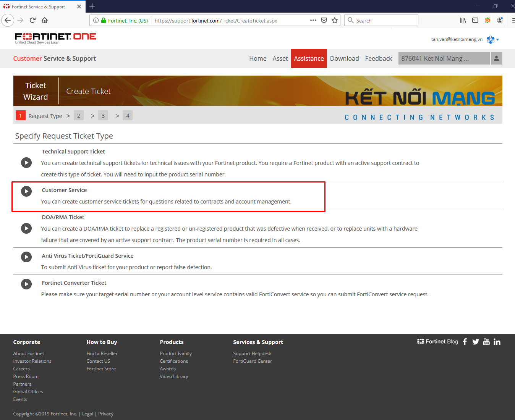This screenshot has width=515, height=420.
Task: Close the Fortinet Service & Support tab
Action: click(79, 6)
